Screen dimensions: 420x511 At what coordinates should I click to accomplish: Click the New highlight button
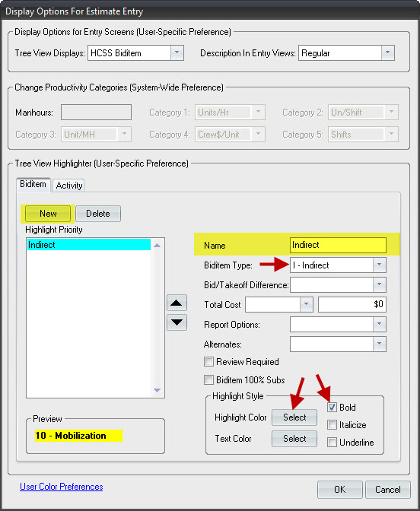click(48, 214)
